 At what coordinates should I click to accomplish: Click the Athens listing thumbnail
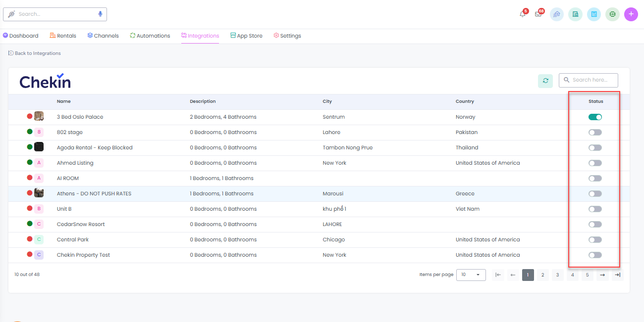39,193
